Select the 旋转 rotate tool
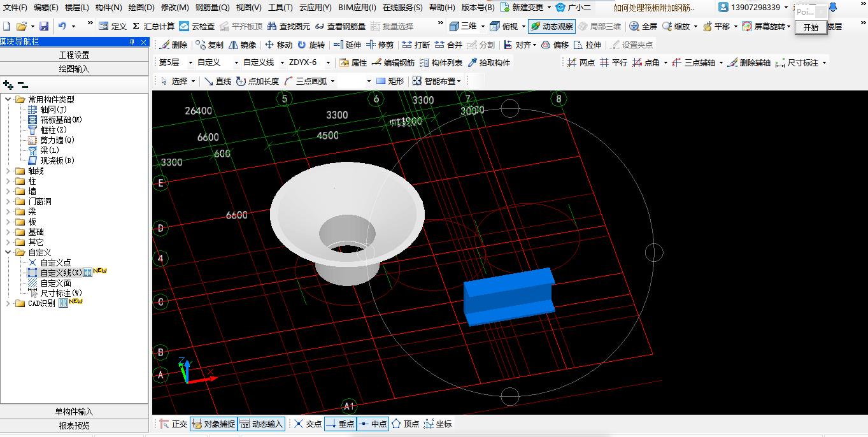The width and height of the screenshot is (868, 437). click(x=311, y=45)
